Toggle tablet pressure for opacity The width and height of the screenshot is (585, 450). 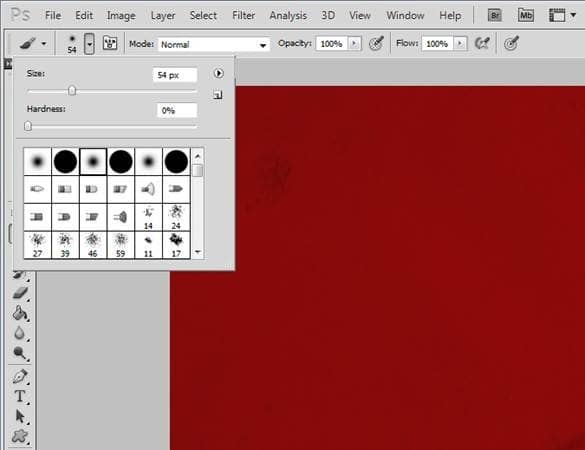pos(376,43)
